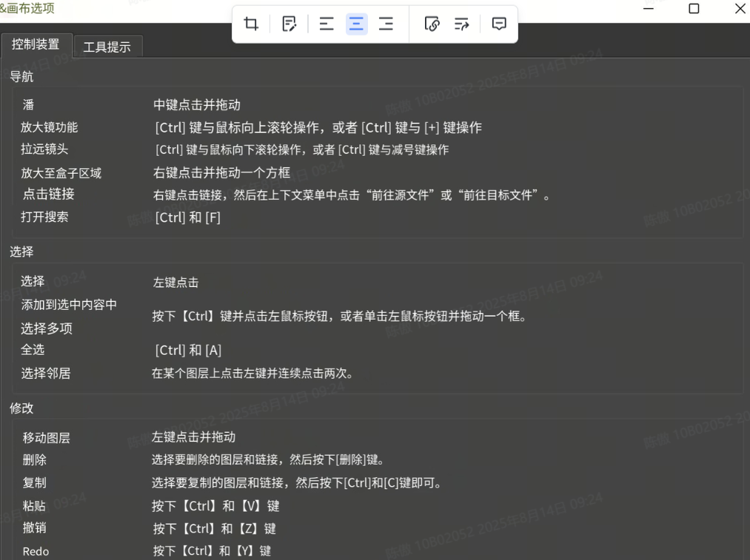Select the 删除 label
The width and height of the screenshot is (750, 560).
click(x=35, y=459)
